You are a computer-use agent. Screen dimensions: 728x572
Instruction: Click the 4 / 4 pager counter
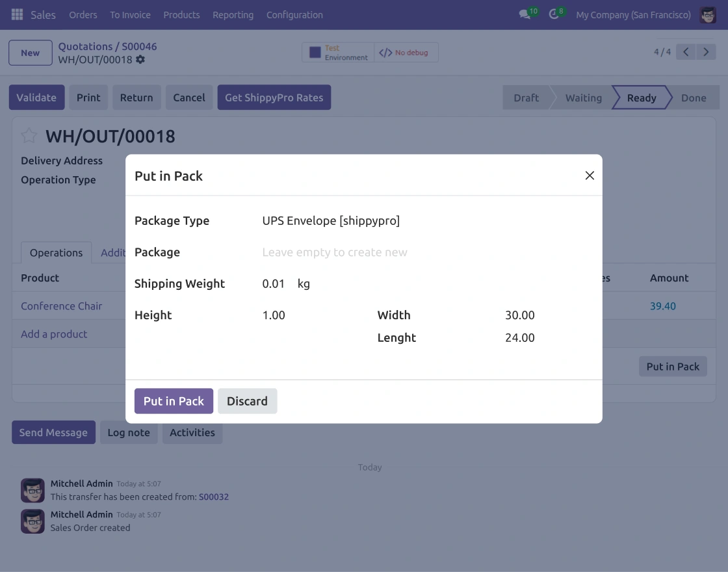(662, 52)
